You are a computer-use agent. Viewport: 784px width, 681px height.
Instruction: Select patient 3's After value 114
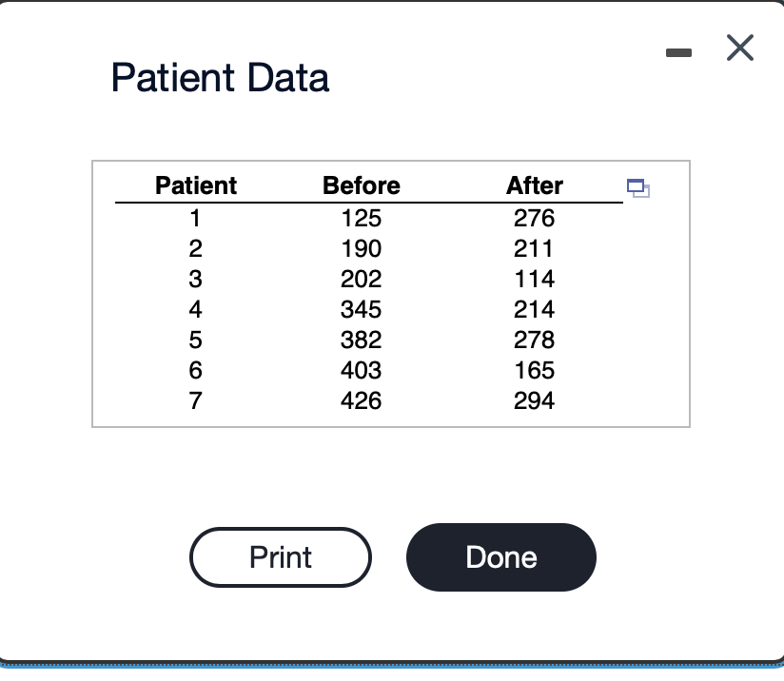(535, 279)
